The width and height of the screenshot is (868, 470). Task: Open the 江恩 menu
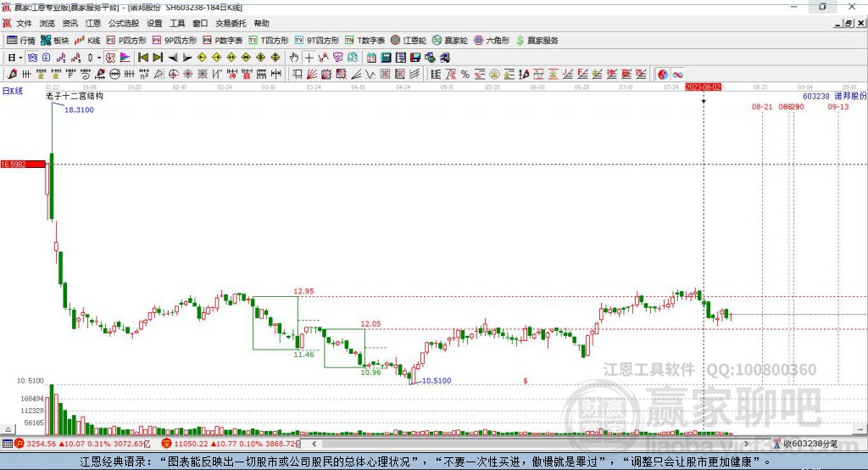pos(93,23)
